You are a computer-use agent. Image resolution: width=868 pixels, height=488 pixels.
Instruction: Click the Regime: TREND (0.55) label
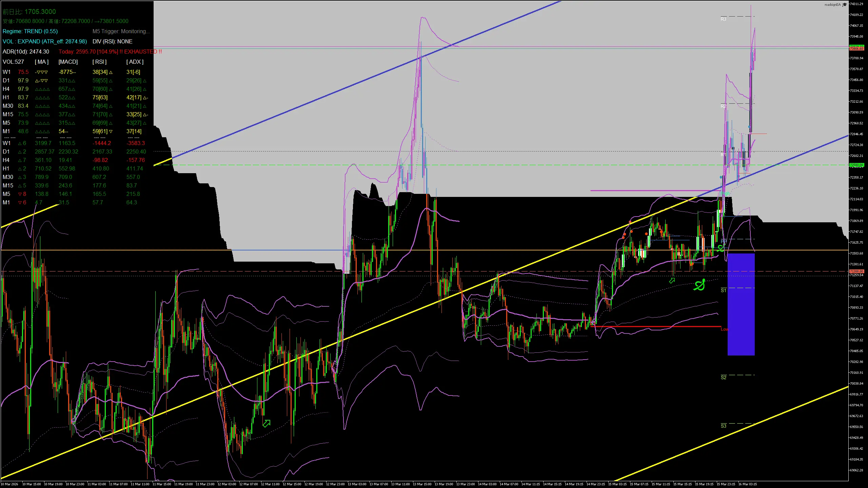(30, 31)
